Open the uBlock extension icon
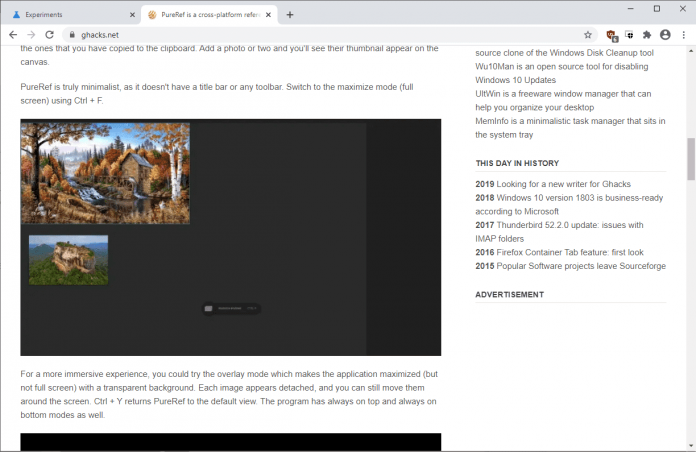696x452 pixels. pyautogui.click(x=611, y=34)
